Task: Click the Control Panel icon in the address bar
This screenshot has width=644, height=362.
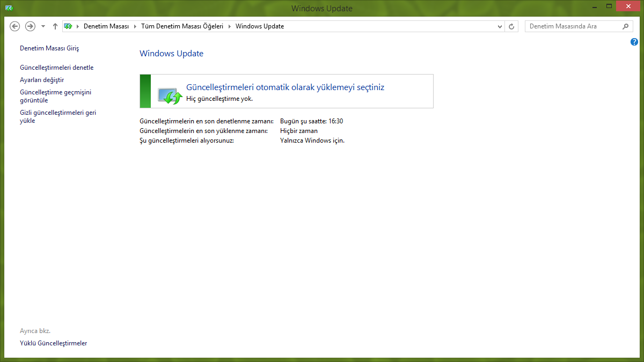Action: click(x=68, y=26)
